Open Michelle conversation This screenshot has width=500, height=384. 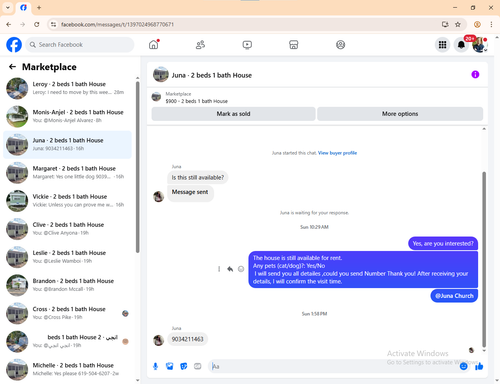[x=67, y=369]
